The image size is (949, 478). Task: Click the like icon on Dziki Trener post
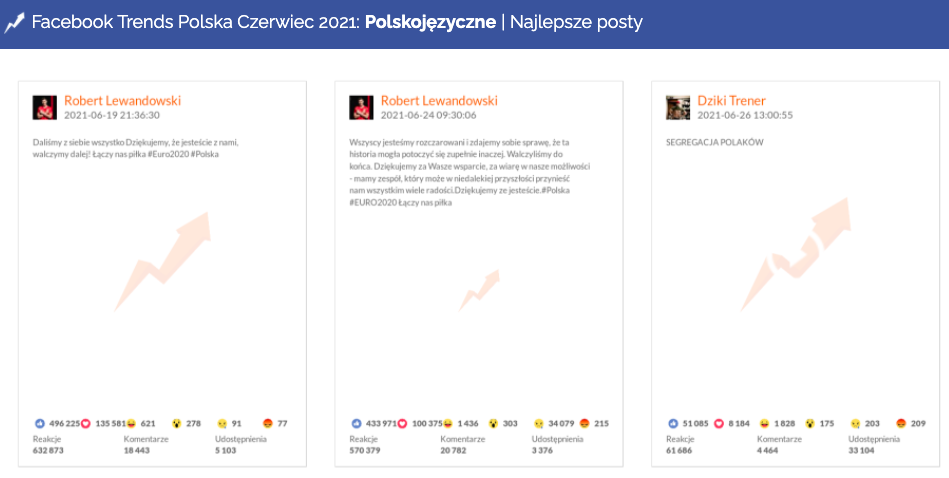click(672, 423)
